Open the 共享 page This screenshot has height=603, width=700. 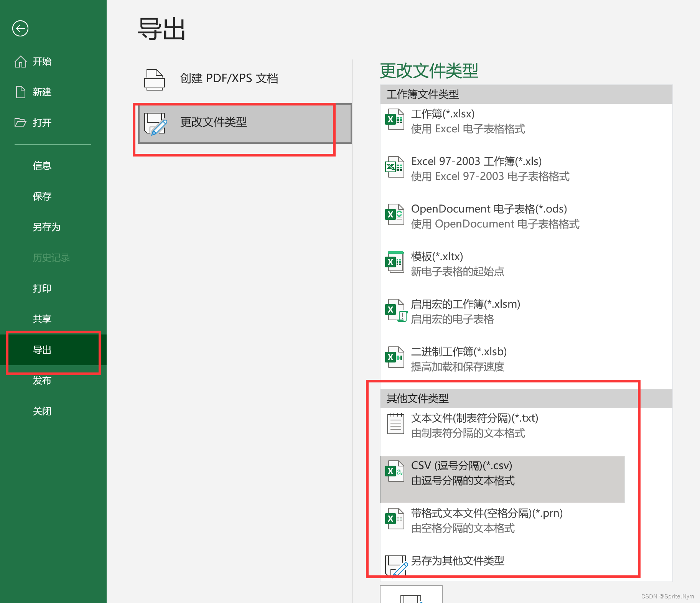[53, 319]
